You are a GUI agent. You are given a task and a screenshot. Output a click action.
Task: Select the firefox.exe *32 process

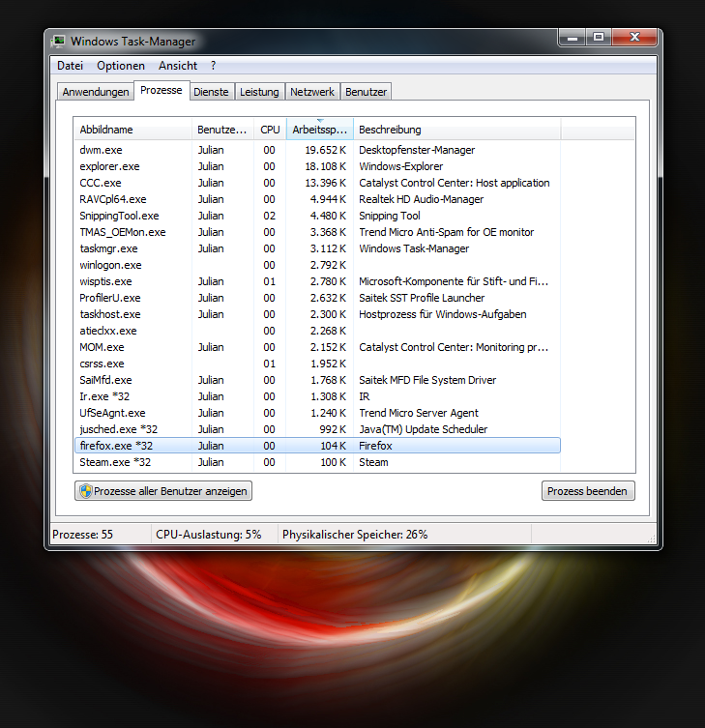(x=317, y=446)
